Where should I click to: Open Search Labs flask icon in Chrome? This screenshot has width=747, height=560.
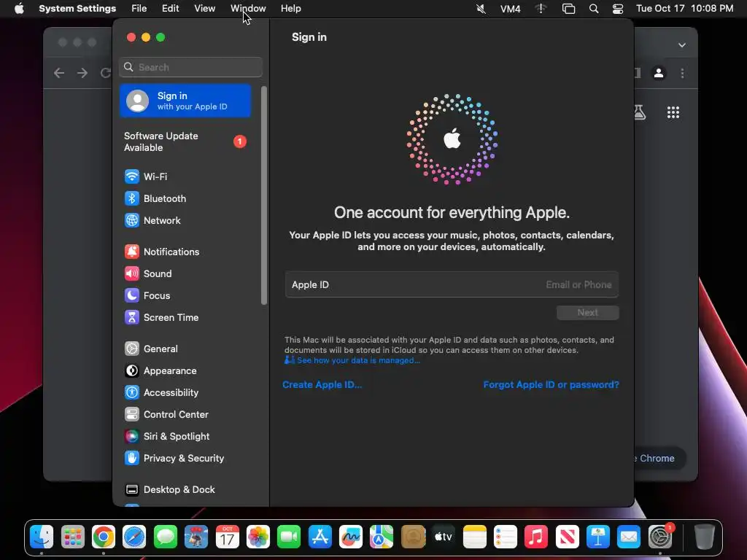[640, 112]
